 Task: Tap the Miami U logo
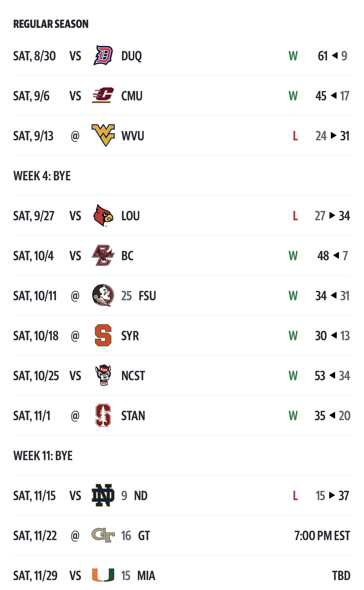pyautogui.click(x=103, y=575)
